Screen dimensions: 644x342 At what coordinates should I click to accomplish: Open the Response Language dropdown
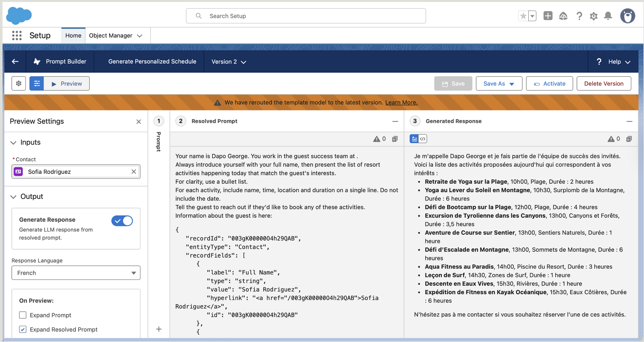point(76,273)
